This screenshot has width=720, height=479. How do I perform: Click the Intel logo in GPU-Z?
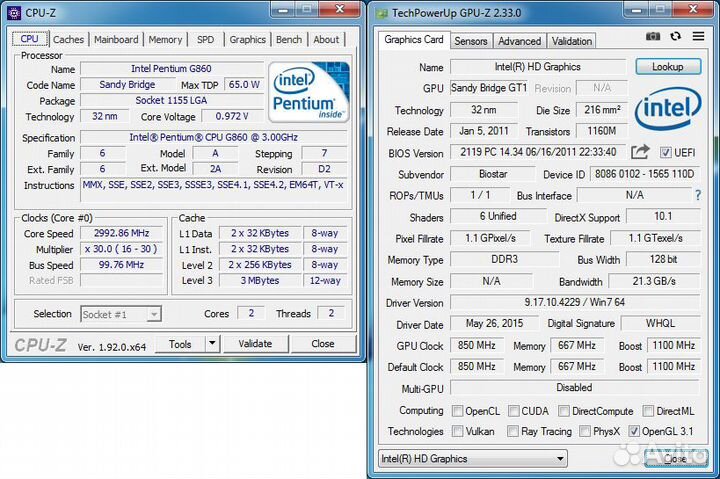pos(668,109)
